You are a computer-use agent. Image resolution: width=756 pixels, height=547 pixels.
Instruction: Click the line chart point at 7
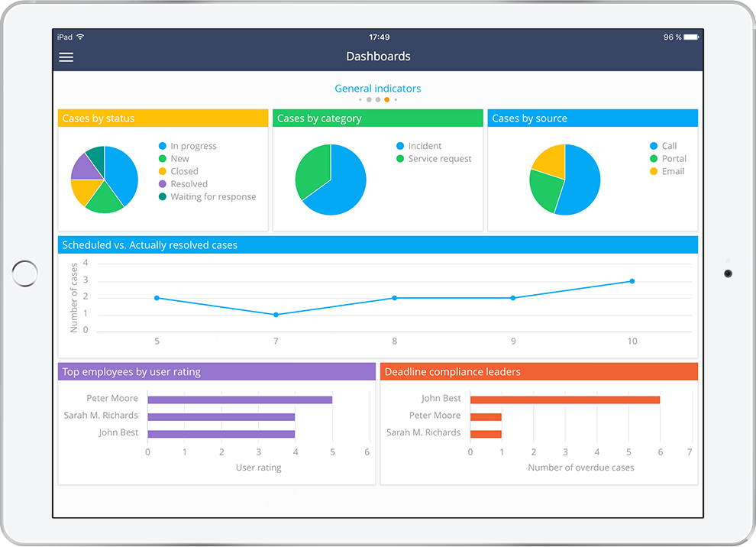[276, 315]
